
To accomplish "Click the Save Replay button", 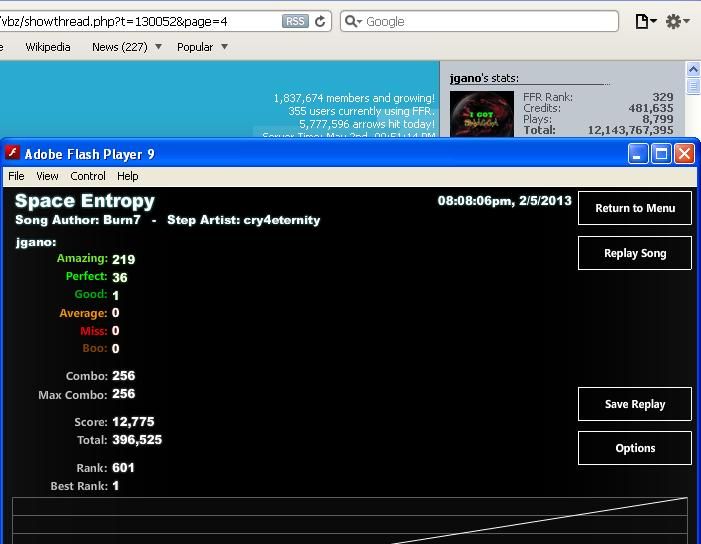I will tap(635, 404).
